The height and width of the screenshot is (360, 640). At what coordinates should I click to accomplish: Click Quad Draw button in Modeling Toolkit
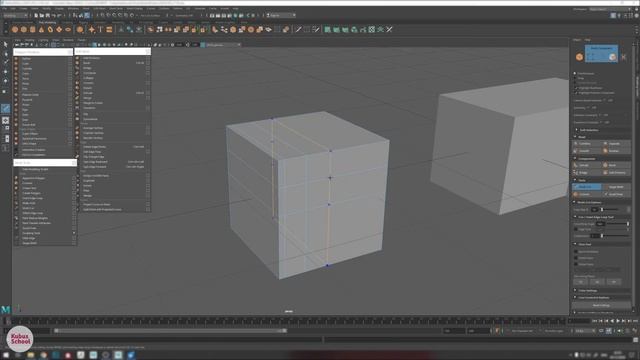[616, 194]
